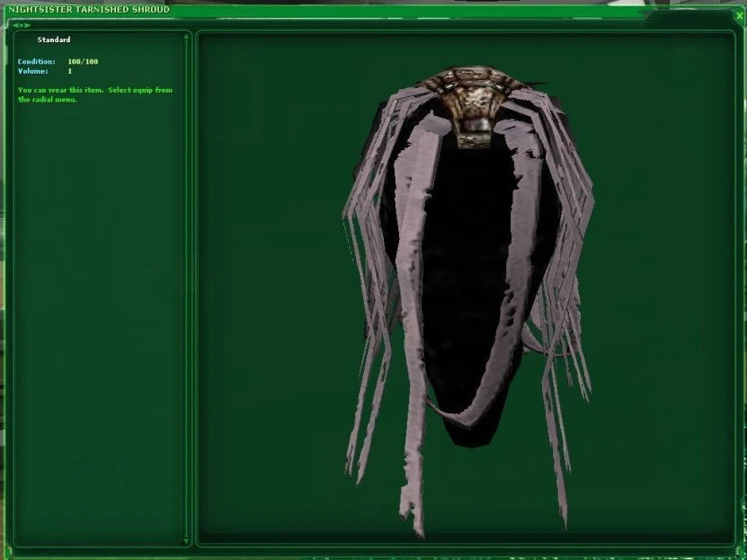Select the shroud model in the preview
Screen dimensions: 747x560
pyautogui.click(x=467, y=270)
